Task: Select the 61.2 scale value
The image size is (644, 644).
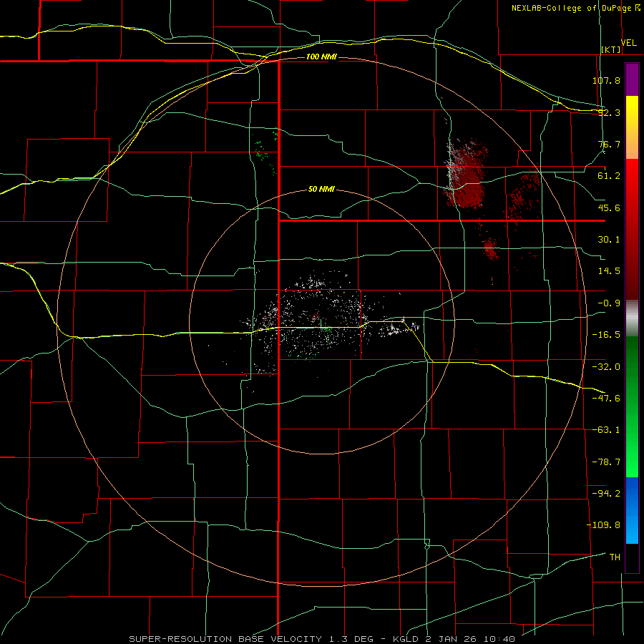Action: [x=609, y=176]
